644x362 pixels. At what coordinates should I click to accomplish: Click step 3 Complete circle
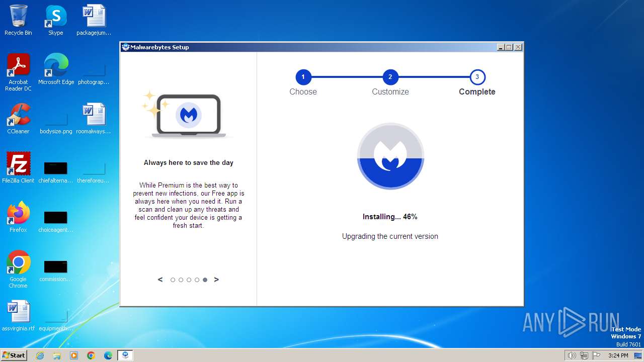click(477, 77)
